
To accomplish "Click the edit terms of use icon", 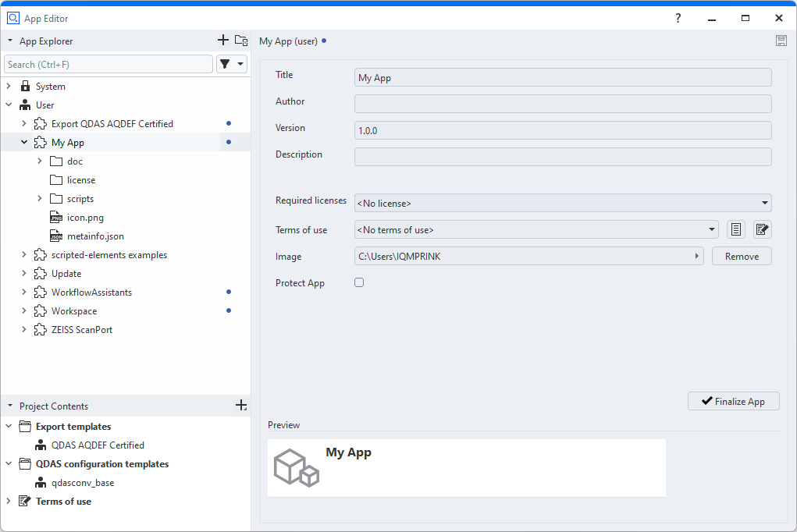I will point(762,229).
